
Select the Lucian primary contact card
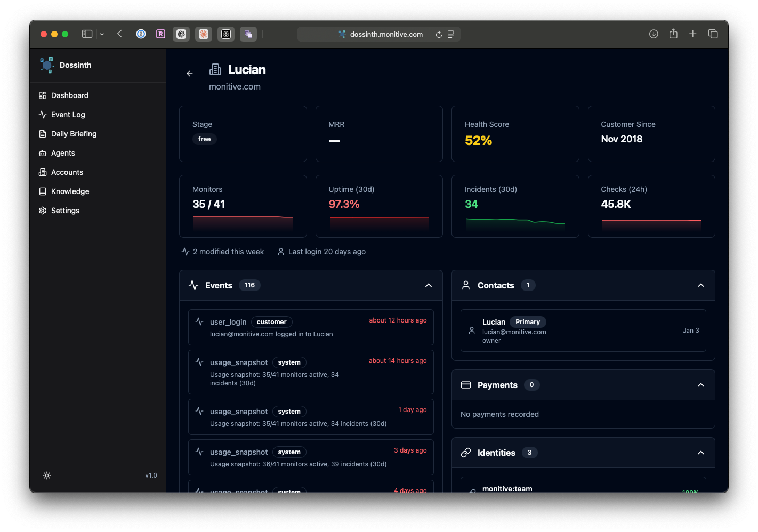click(583, 331)
